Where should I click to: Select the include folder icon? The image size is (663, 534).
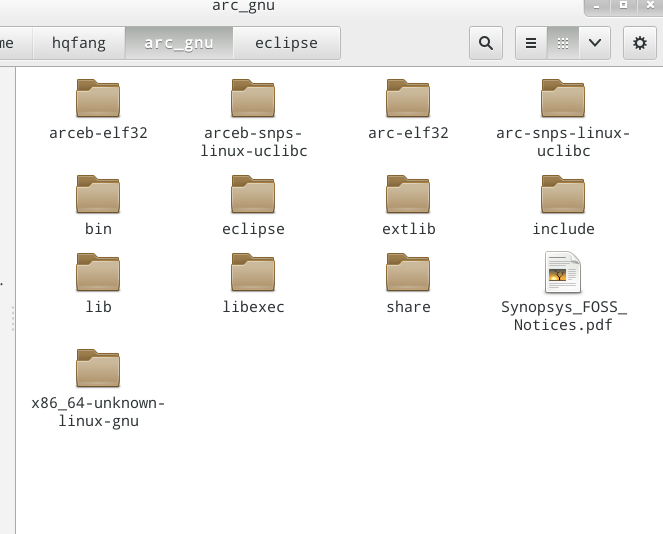(563, 194)
